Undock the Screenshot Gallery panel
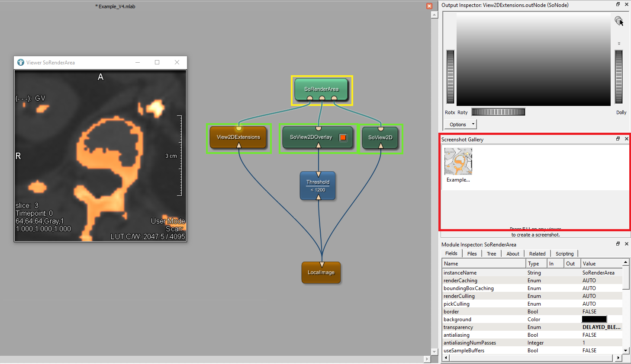Image resolution: width=631 pixels, height=364 pixels. click(x=618, y=139)
